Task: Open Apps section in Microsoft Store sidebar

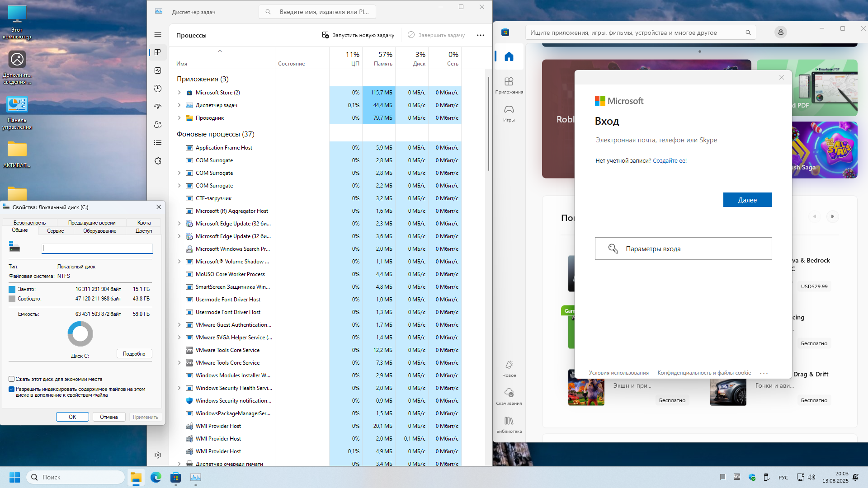Action: pyautogui.click(x=509, y=85)
